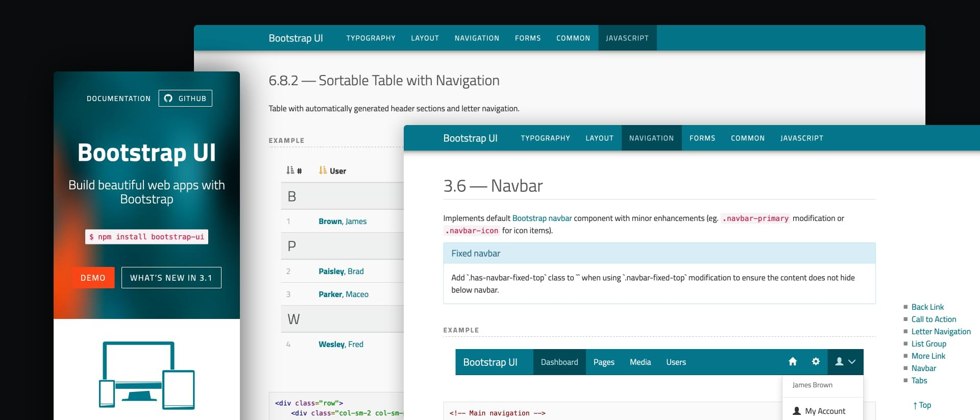Screen dimensions: 980x420
Task: Open Layout menu in back window
Action: click(425, 38)
